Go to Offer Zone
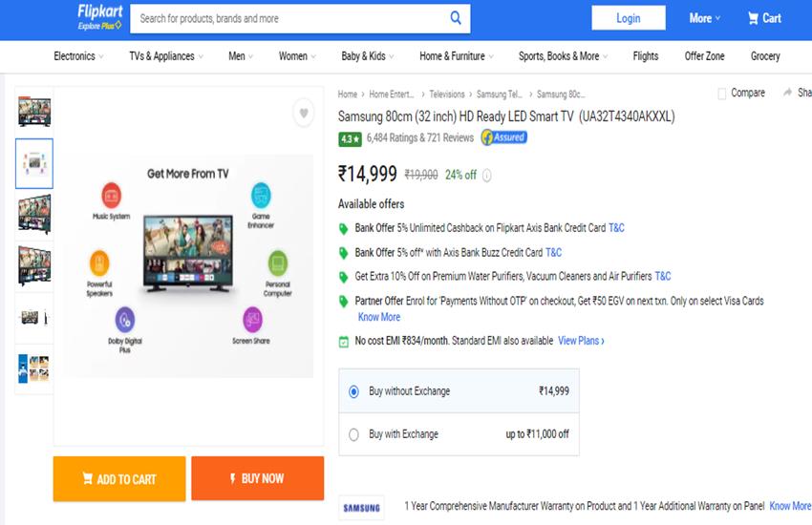The height and width of the screenshot is (525, 812). [704, 56]
